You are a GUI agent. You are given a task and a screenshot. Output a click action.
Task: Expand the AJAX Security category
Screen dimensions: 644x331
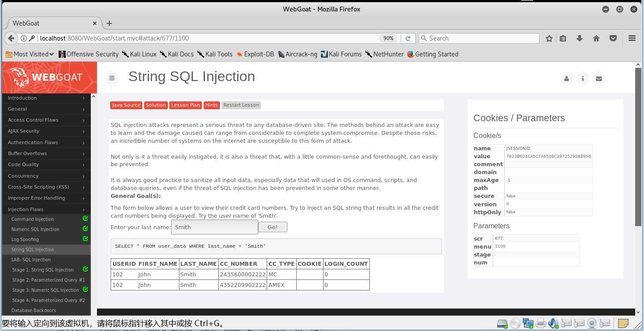[x=46, y=131]
